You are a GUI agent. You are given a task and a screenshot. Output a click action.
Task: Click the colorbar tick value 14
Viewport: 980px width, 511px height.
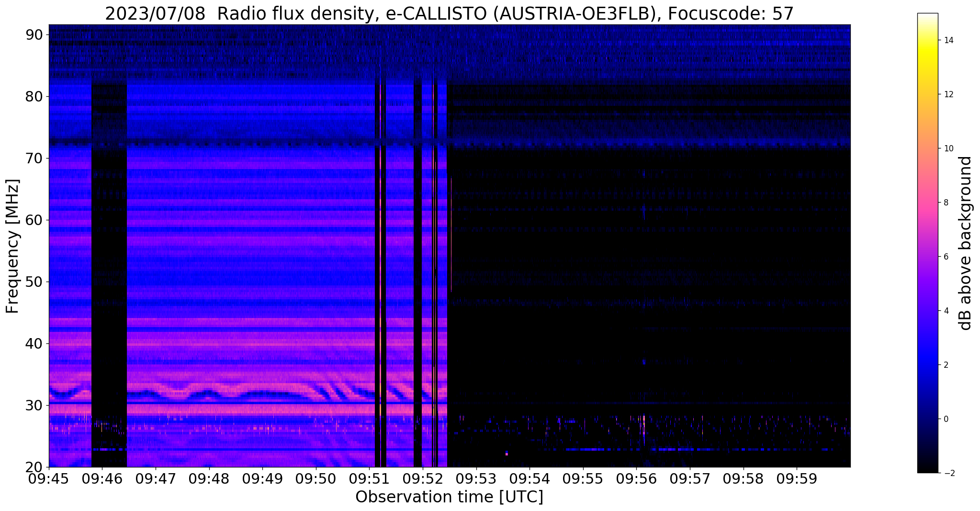click(947, 40)
